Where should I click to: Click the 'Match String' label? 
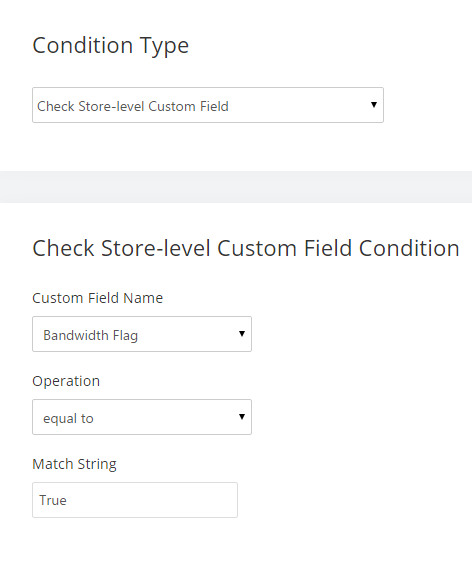click(74, 464)
